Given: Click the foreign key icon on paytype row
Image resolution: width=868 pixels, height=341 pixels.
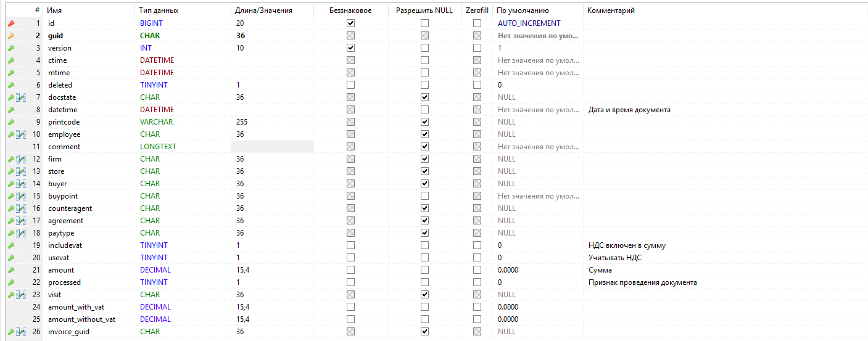Looking at the screenshot, I should tap(20, 233).
